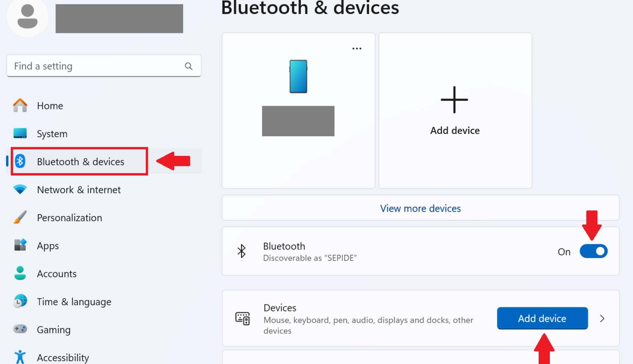The width and height of the screenshot is (633, 364).
Task: Click the View more devices link
Action: (420, 208)
